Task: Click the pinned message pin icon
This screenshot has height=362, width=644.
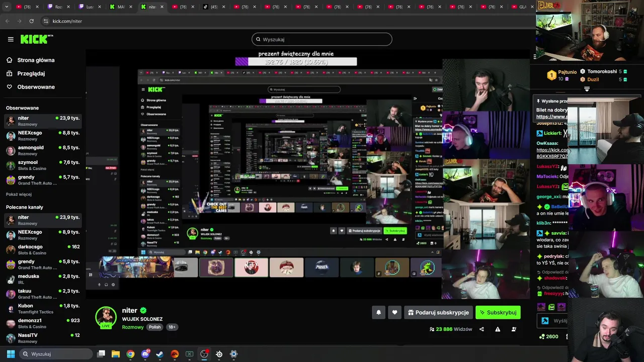Action: coord(538,101)
